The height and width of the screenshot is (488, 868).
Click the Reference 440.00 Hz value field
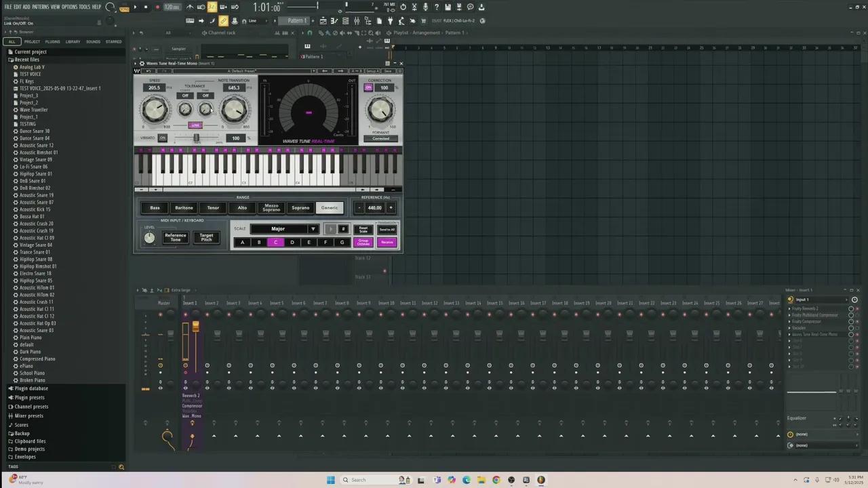[374, 208]
